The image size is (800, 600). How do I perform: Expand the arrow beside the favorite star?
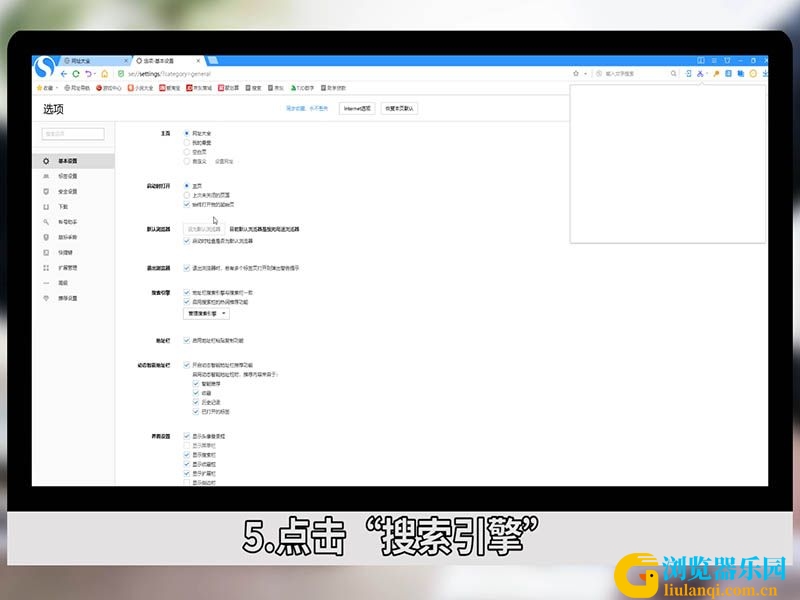coord(586,73)
